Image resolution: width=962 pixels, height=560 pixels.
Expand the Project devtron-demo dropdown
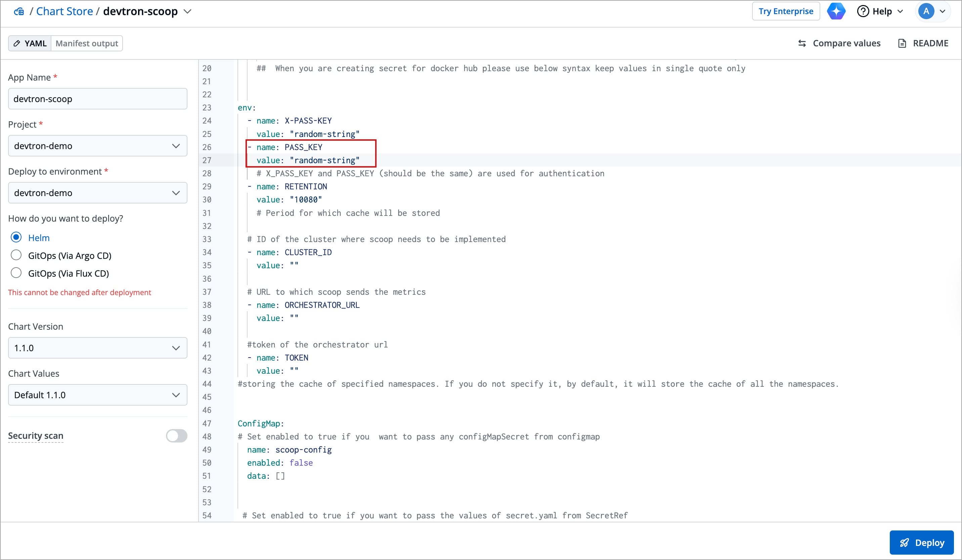pos(97,146)
